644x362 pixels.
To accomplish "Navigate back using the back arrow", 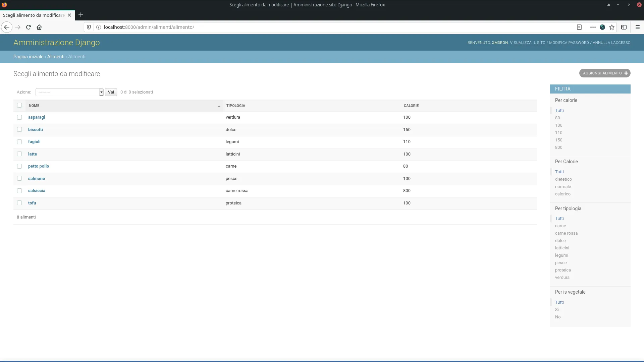I will (7, 27).
